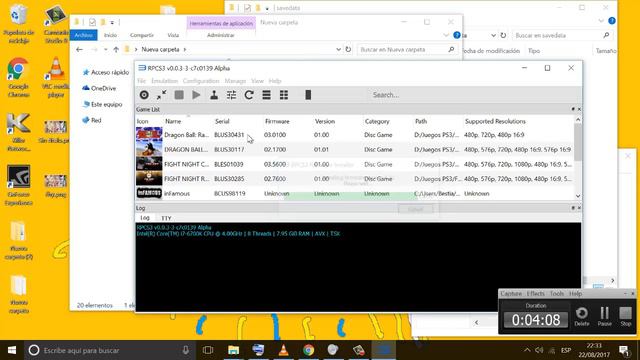Select Acceso rápido in the navigation pane
This screenshot has height=360, width=640.
point(106,72)
